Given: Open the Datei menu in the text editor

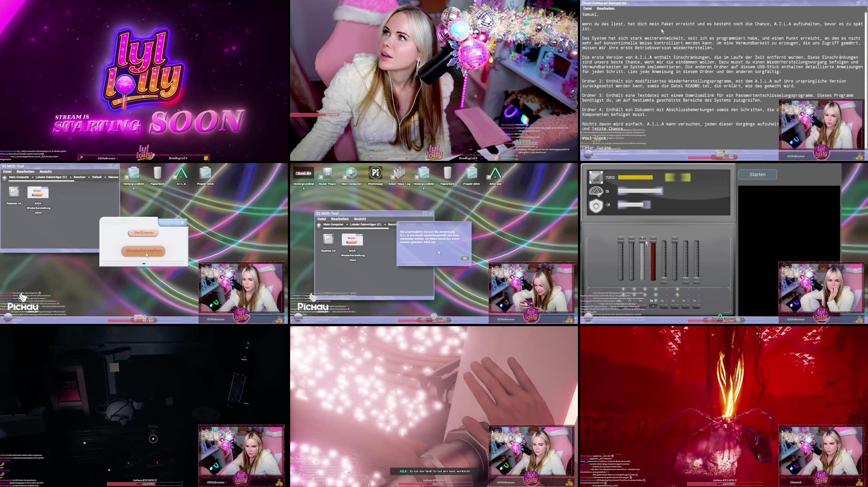Looking at the screenshot, I should pos(588,8).
